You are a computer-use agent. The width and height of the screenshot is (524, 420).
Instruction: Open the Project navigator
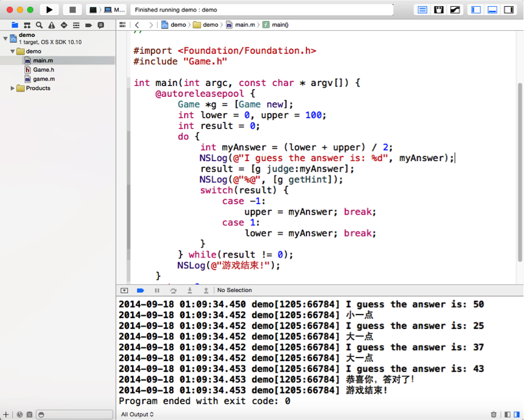(15, 25)
